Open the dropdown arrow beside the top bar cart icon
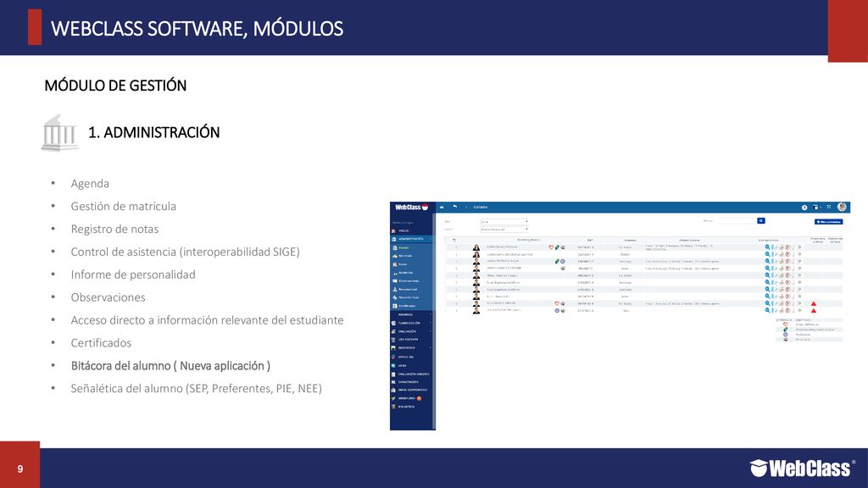Viewport: 868px width, 488px height. pyautogui.click(x=821, y=208)
